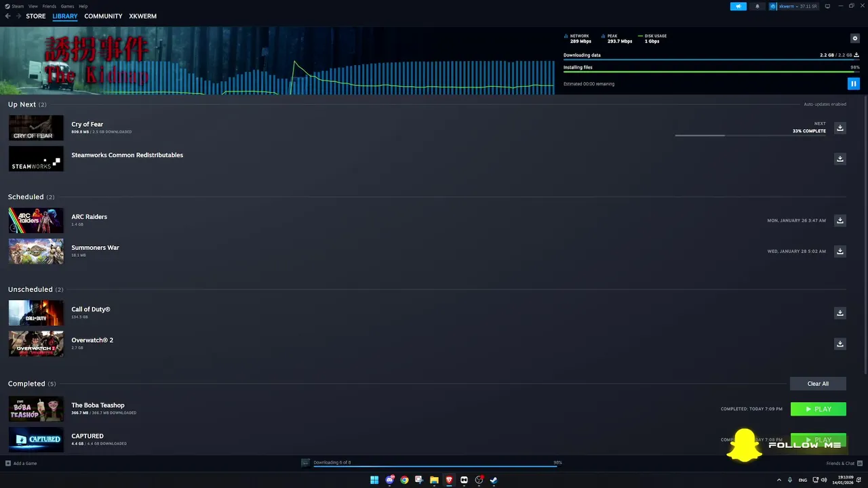Open the taskbar clock and date
This screenshot has height=488, width=868.
coord(844,480)
